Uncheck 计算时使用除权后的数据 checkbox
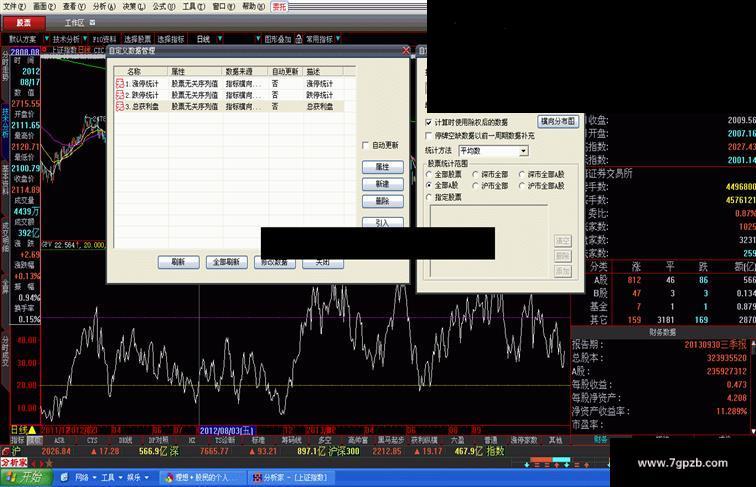 click(429, 122)
